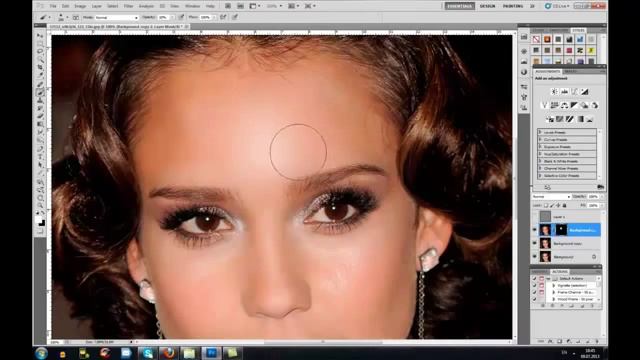Open the Layer menu
This screenshot has width=640, height=360.
click(x=97, y=6)
